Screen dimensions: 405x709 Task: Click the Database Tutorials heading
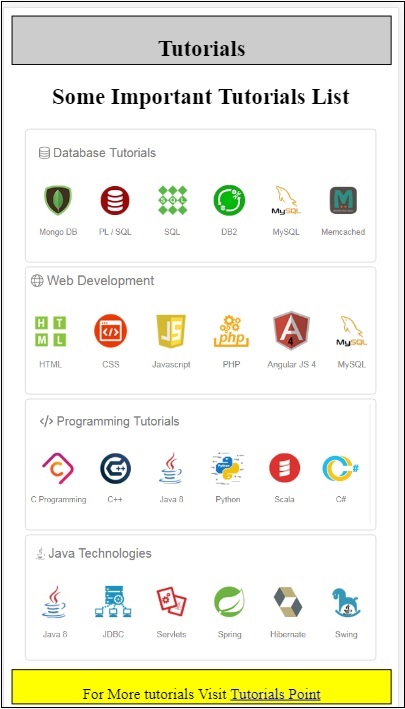point(104,153)
